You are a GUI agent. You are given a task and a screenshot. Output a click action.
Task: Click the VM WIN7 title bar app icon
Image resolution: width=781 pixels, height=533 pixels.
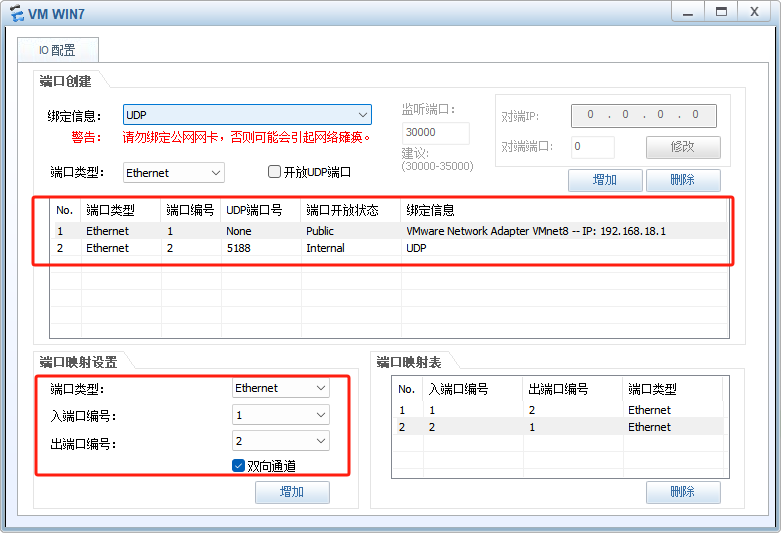(x=16, y=13)
